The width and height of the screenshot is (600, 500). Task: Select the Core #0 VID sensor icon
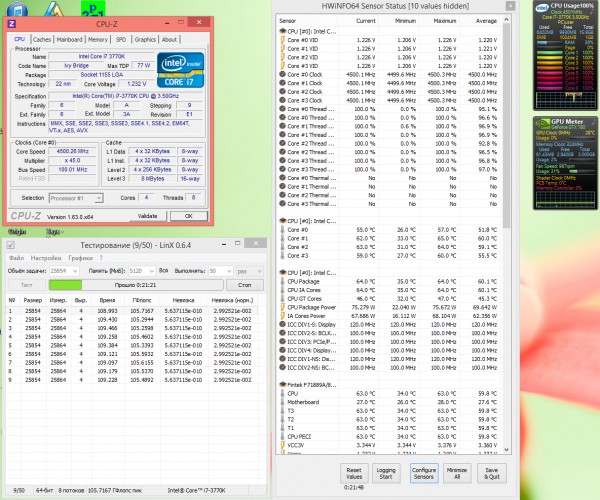pos(283,40)
